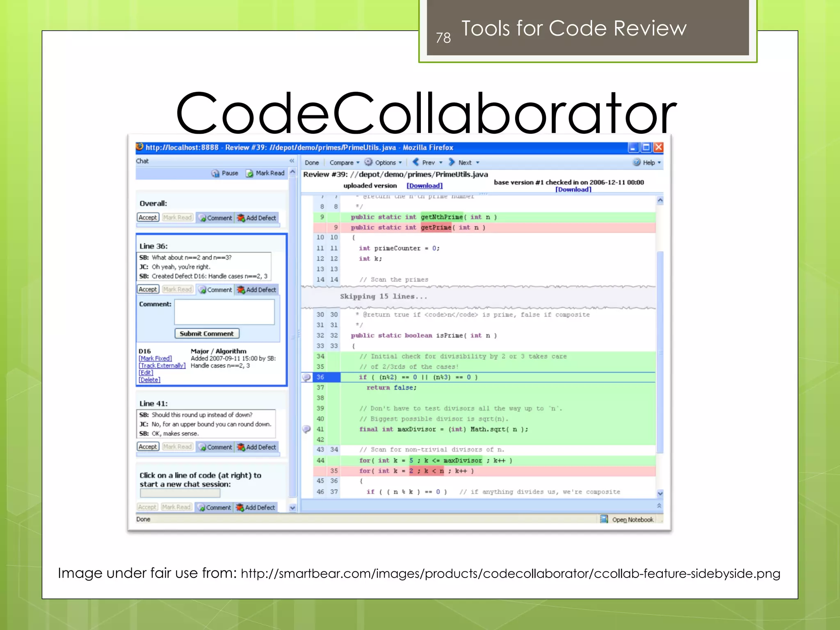840x630 pixels.
Task: Click Edit link for defect D16
Action: pos(146,372)
